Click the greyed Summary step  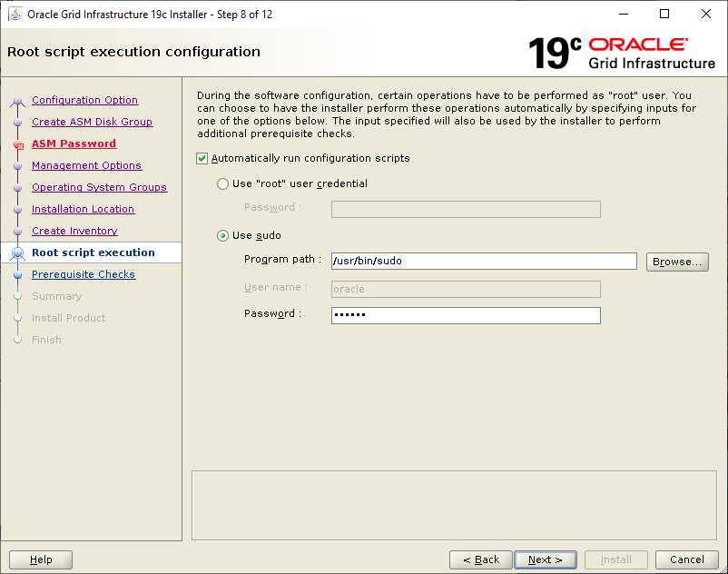pos(56,296)
